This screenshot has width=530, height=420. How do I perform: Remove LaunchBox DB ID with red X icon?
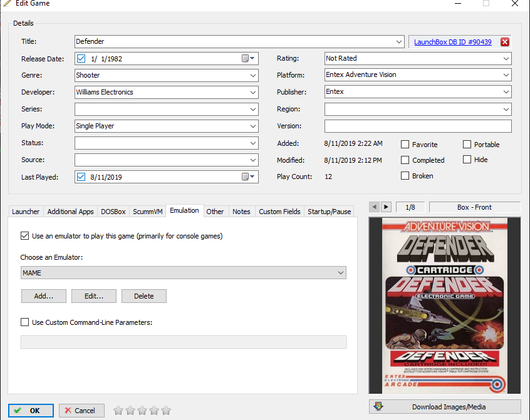pos(505,42)
